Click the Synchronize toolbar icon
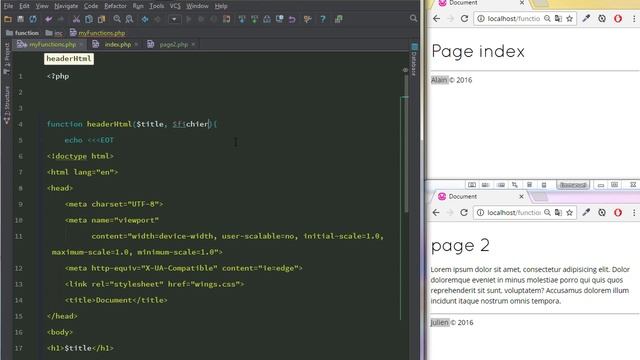Image resolution: width=640 pixels, height=360 pixels. 33,19
